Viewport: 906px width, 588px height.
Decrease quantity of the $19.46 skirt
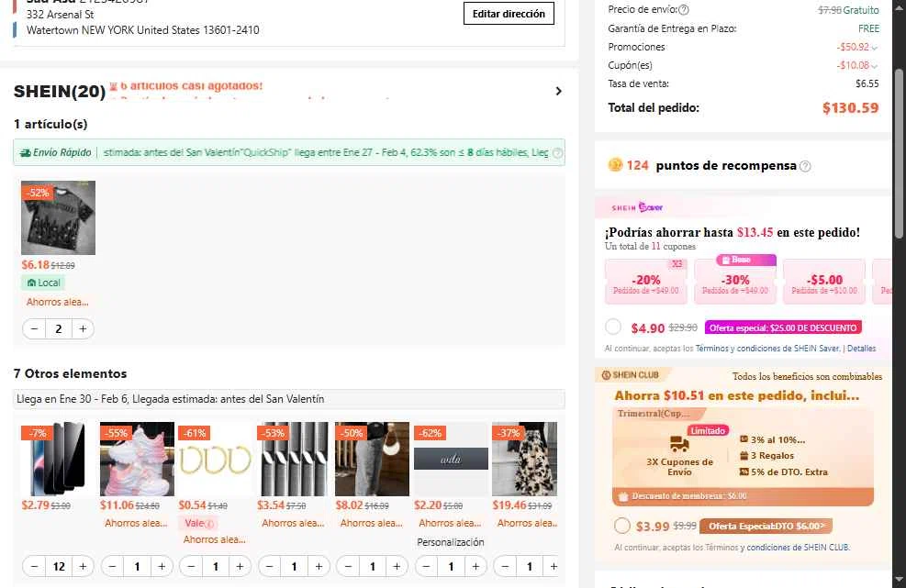tap(505, 567)
